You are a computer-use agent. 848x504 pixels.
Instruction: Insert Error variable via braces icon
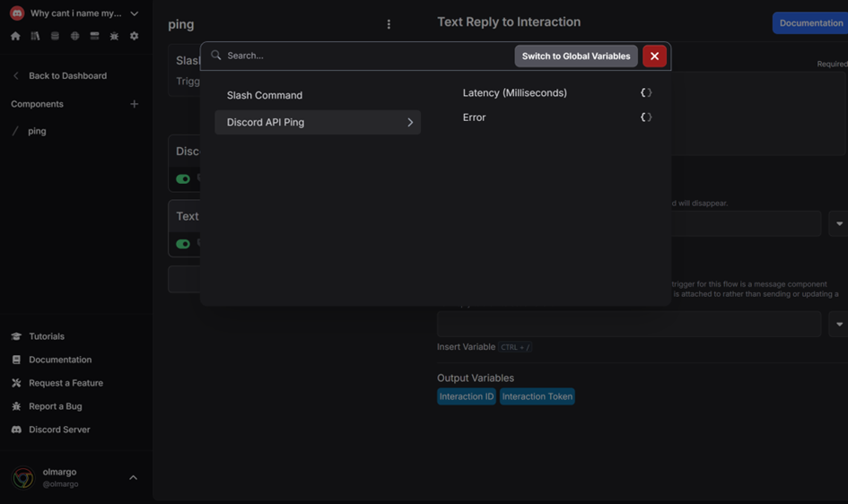click(x=646, y=117)
